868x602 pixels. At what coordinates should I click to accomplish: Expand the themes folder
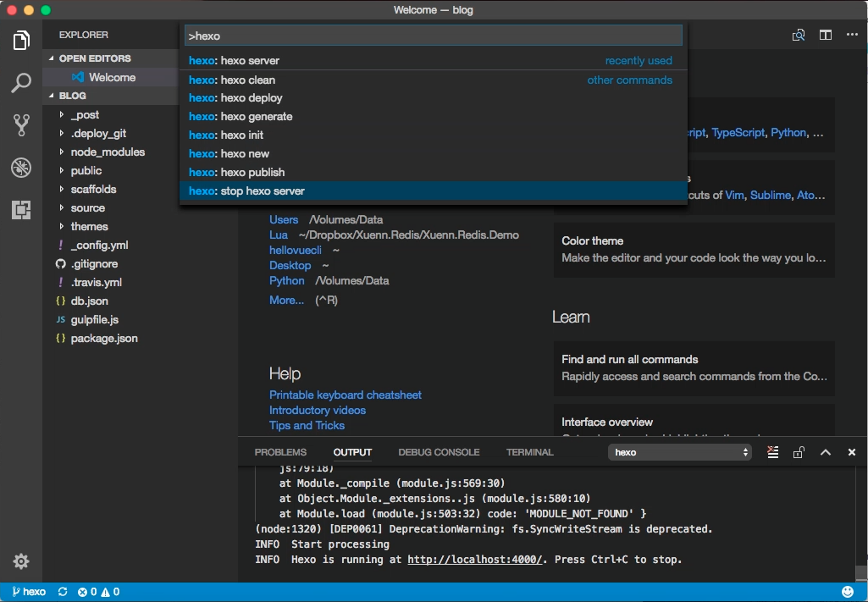(89, 226)
